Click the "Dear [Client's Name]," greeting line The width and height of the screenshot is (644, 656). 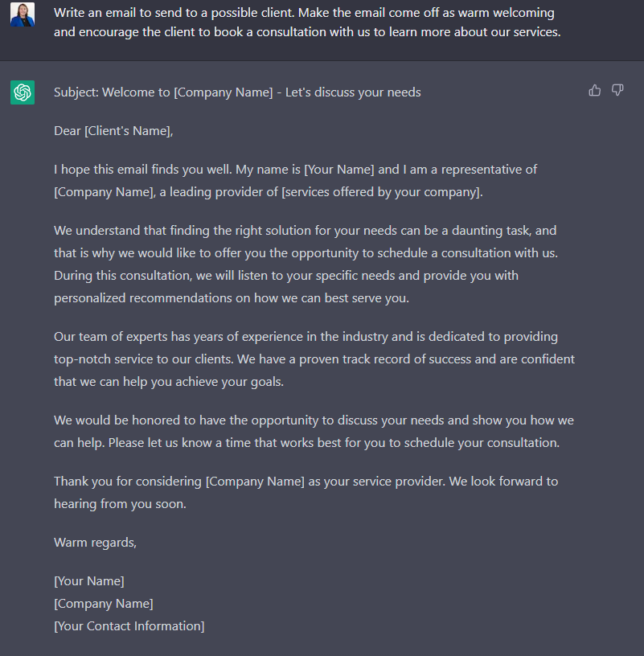click(x=113, y=131)
